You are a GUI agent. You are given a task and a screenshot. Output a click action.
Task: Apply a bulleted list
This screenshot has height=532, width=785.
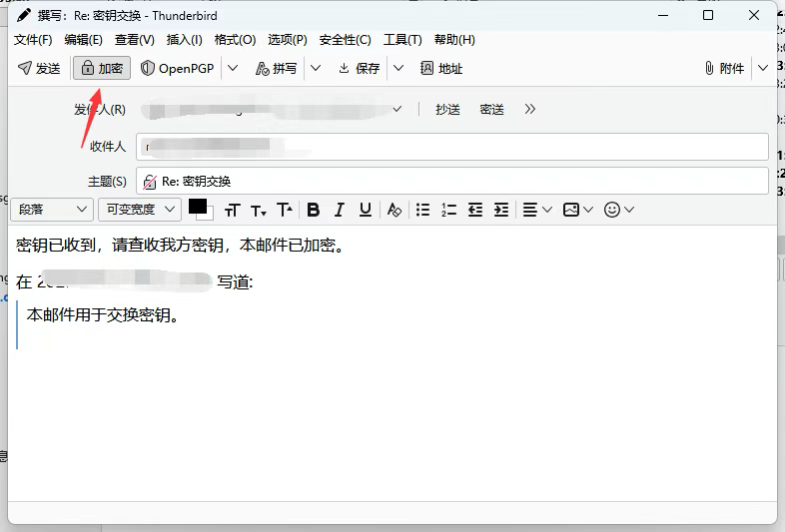coord(422,210)
